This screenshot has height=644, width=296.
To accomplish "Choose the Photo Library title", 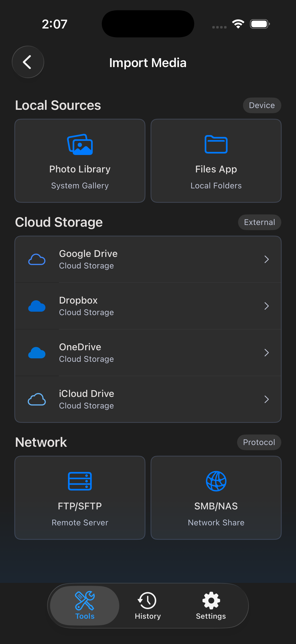I will (80, 169).
